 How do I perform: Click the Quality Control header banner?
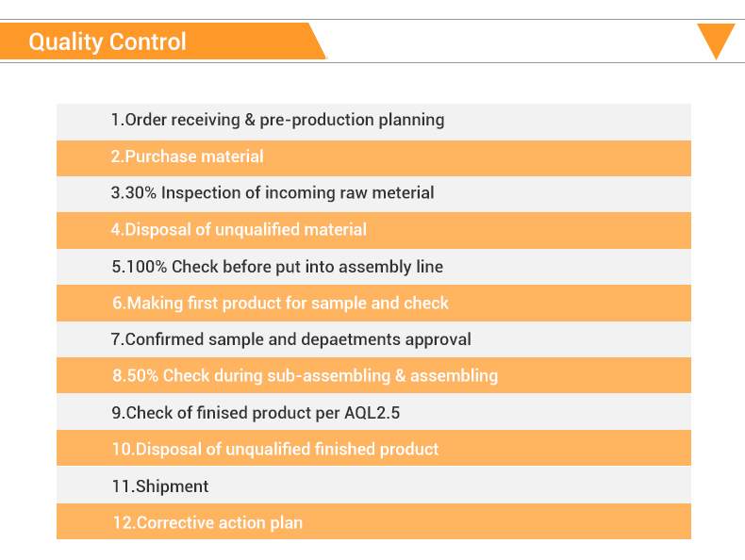[x=163, y=41]
